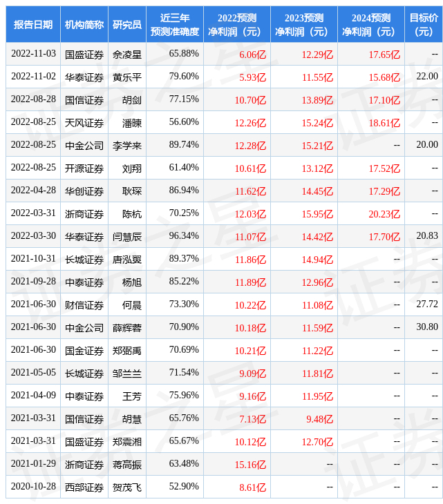443x504 pixels.
Task: Click the 近三年预测准确度 column header
Action: pos(175,25)
